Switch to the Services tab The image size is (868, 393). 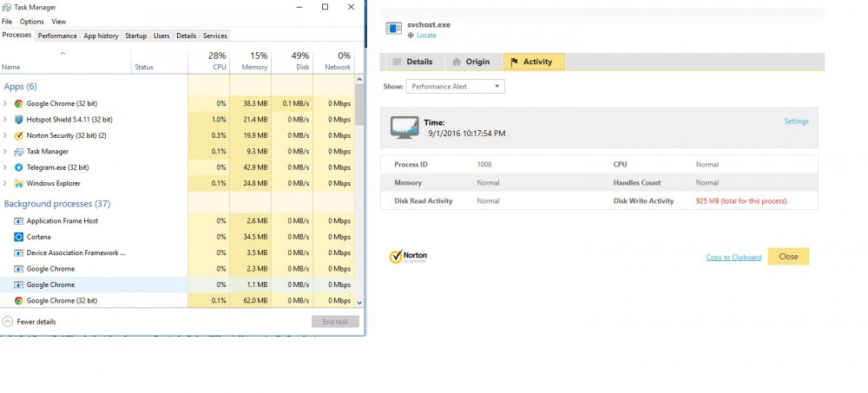214,36
